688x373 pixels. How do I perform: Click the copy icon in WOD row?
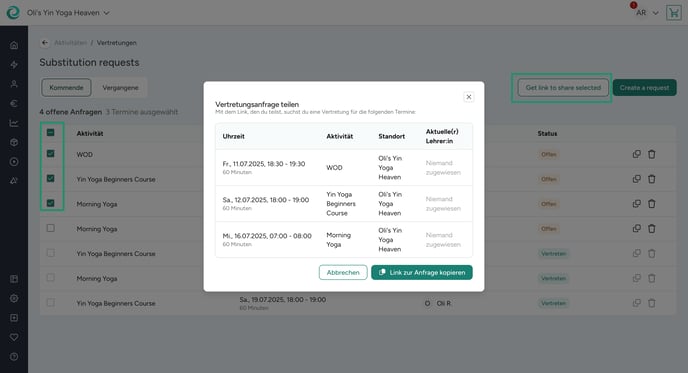tap(636, 154)
